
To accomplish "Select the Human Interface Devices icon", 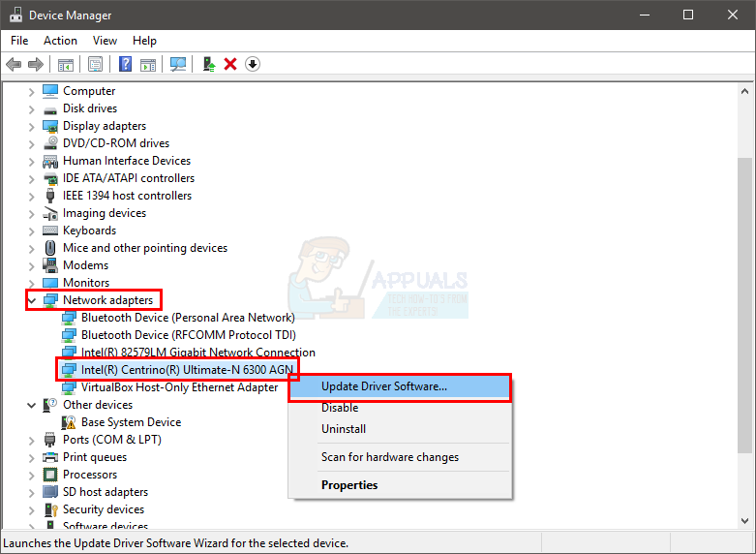I will click(50, 161).
